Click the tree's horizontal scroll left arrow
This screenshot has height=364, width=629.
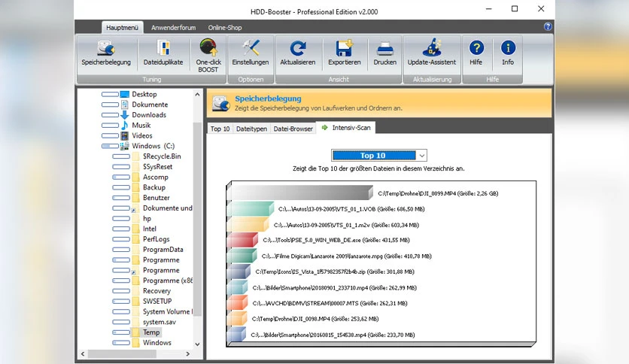(83, 354)
